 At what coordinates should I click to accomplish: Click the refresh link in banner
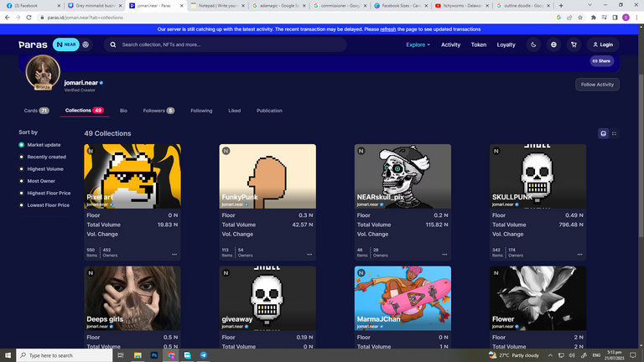(387, 28)
